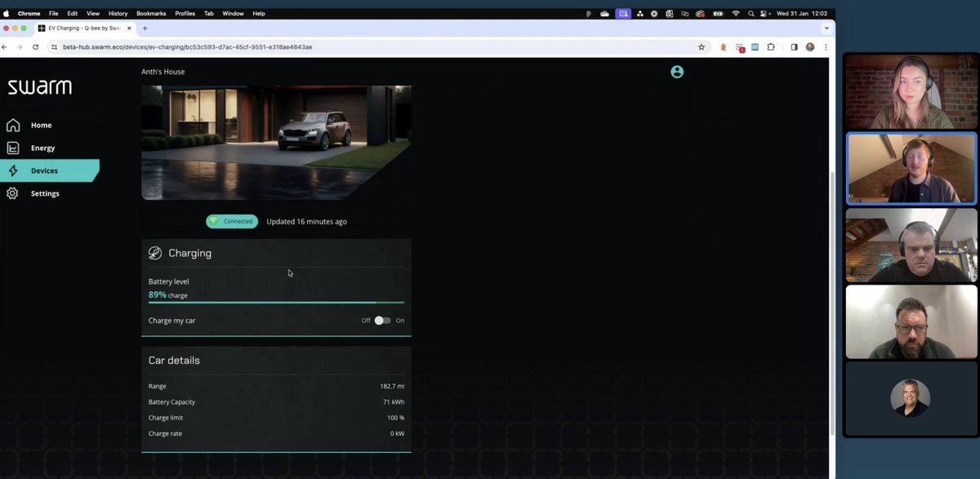Open Control Center in menu bar

tap(764, 14)
